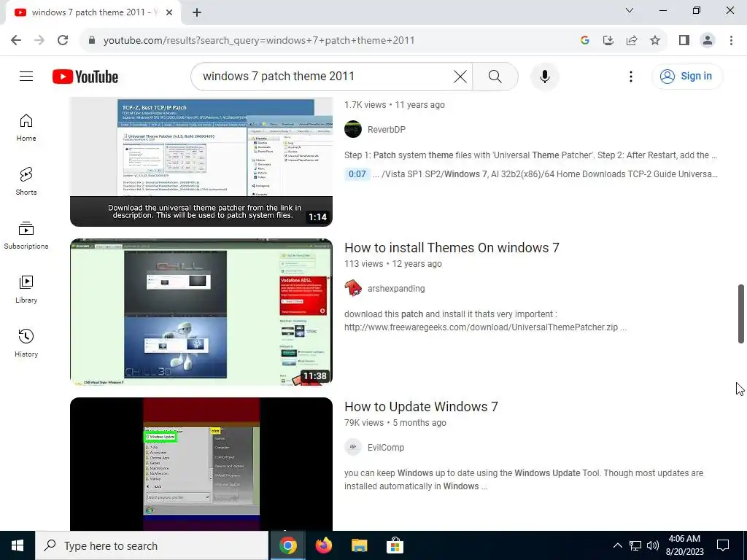747x560 pixels.
Task: Go to the YouTube logo homepage
Action: click(x=85, y=77)
